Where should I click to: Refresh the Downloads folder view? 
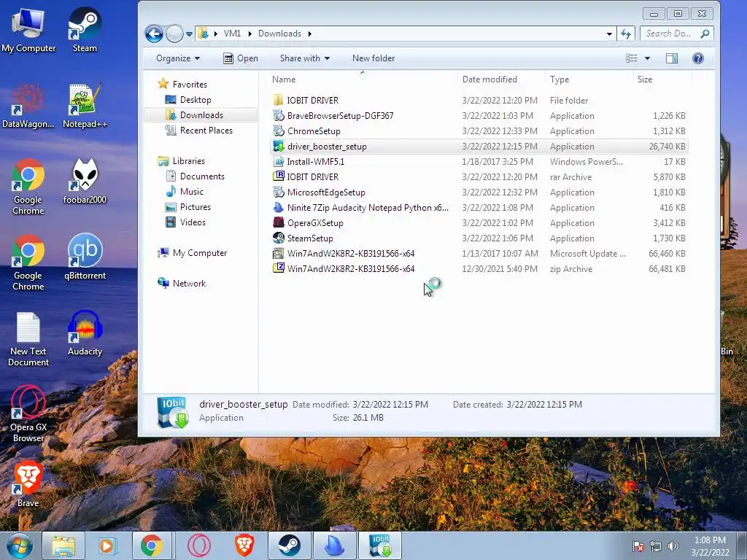point(625,34)
